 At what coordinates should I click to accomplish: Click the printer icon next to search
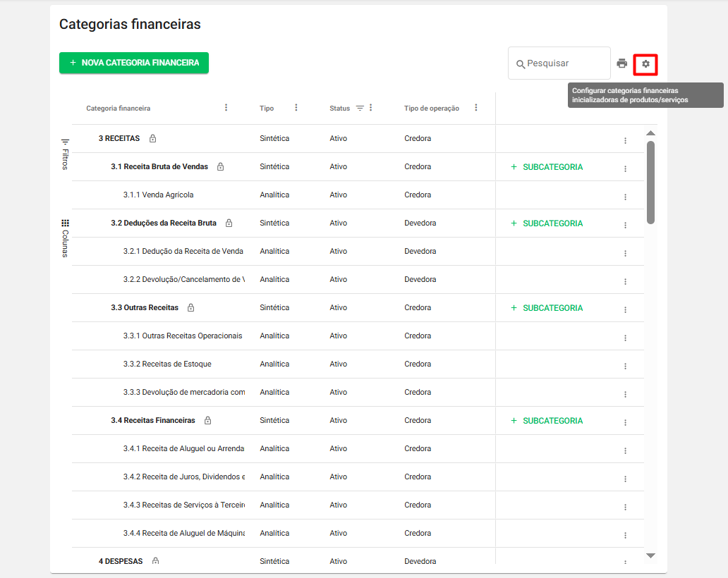click(621, 63)
